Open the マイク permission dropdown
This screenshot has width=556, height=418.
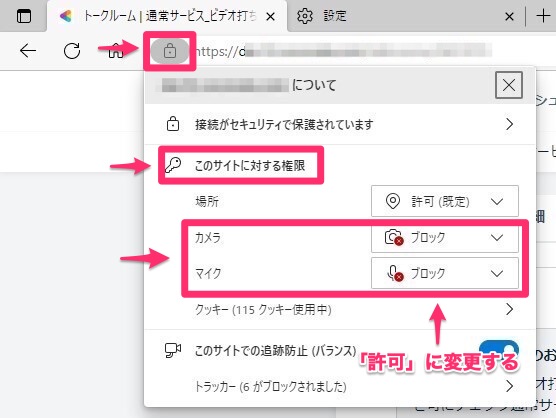pos(445,273)
